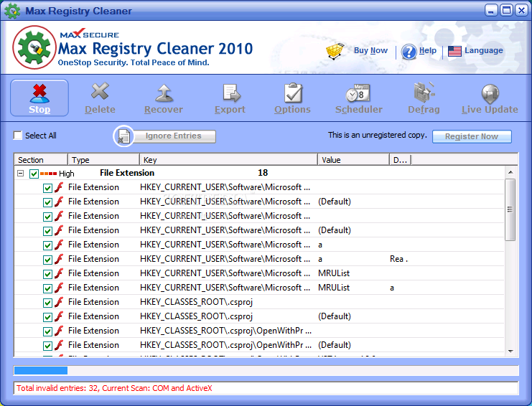
Task: Uncheck checkbox of first MRUList row
Action: click(x=47, y=274)
